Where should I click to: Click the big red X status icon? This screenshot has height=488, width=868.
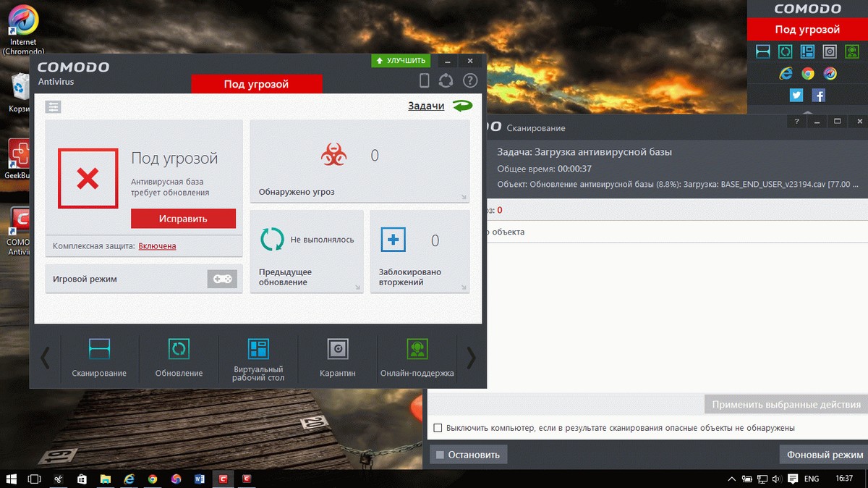(88, 179)
